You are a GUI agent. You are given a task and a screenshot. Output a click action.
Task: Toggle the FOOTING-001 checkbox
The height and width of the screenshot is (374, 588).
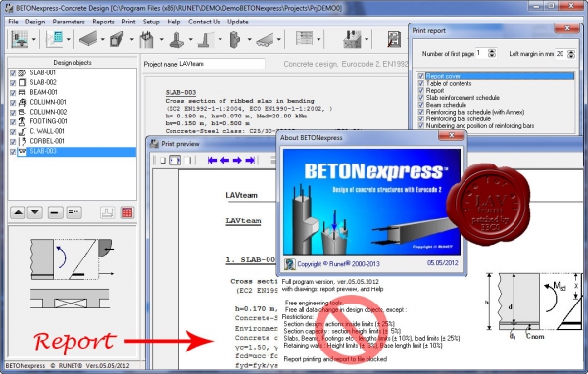coord(13,121)
